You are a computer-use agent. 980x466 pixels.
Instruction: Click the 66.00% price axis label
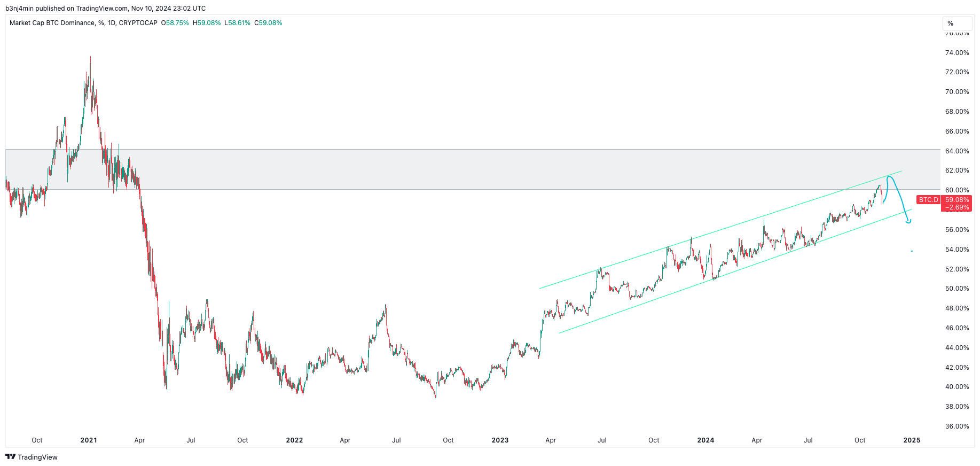click(957, 131)
